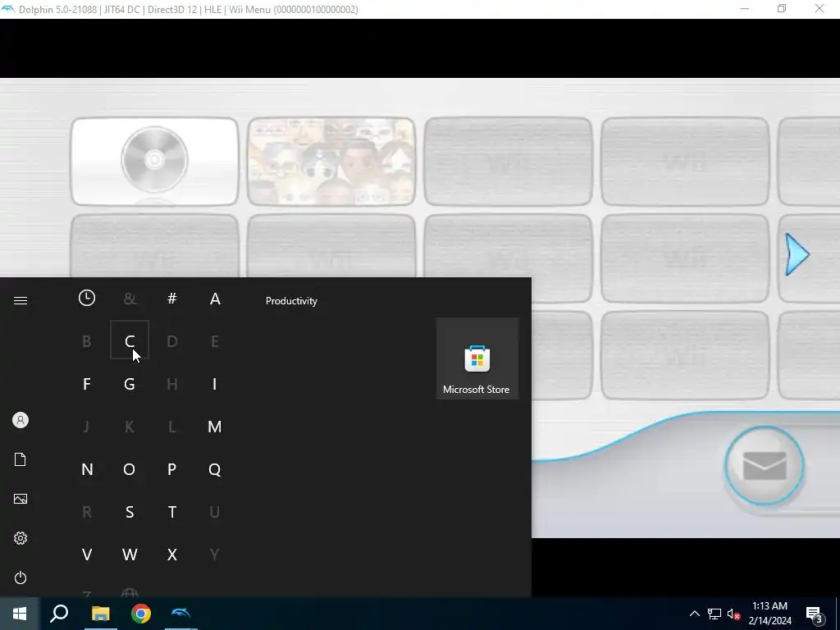840x630 pixels.
Task: Select the empty channel slot right of the Mii Channel
Action: click(509, 162)
